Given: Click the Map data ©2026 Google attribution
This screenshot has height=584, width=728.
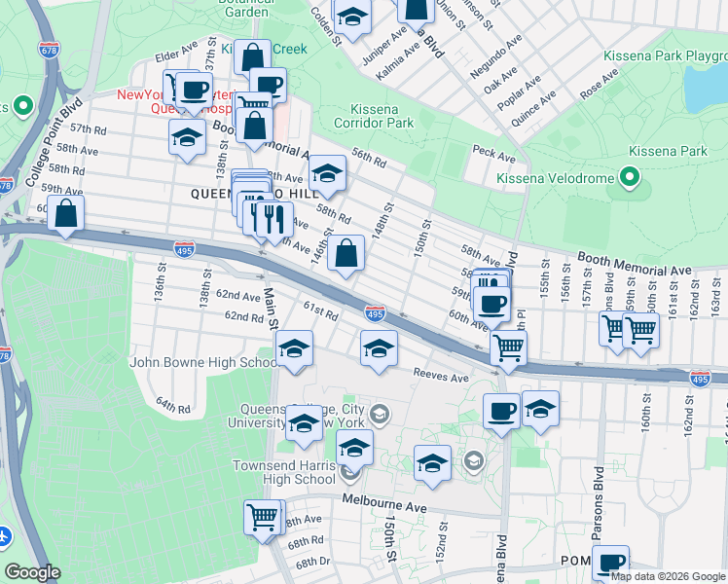Looking at the screenshot, I should (x=669, y=577).
